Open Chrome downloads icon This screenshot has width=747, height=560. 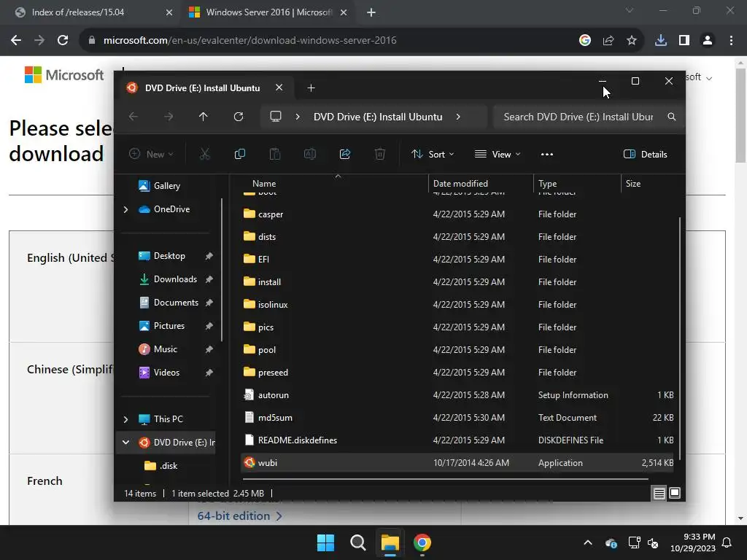(661, 41)
